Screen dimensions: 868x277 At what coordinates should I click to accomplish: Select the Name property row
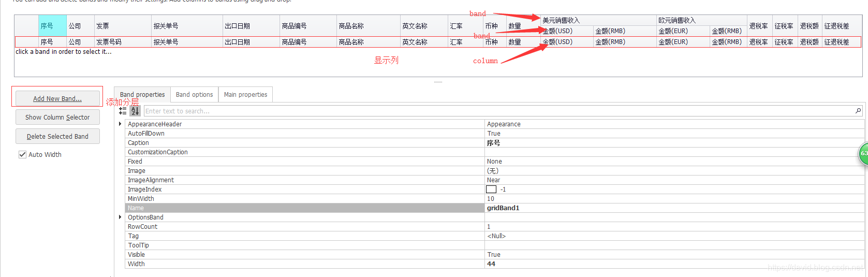point(494,208)
